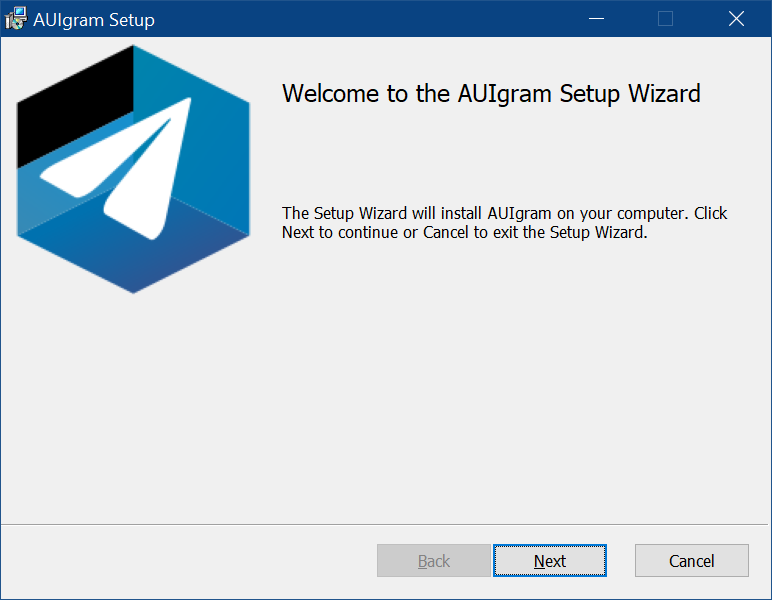Click the empty gray area below the description

(x=500, y=380)
